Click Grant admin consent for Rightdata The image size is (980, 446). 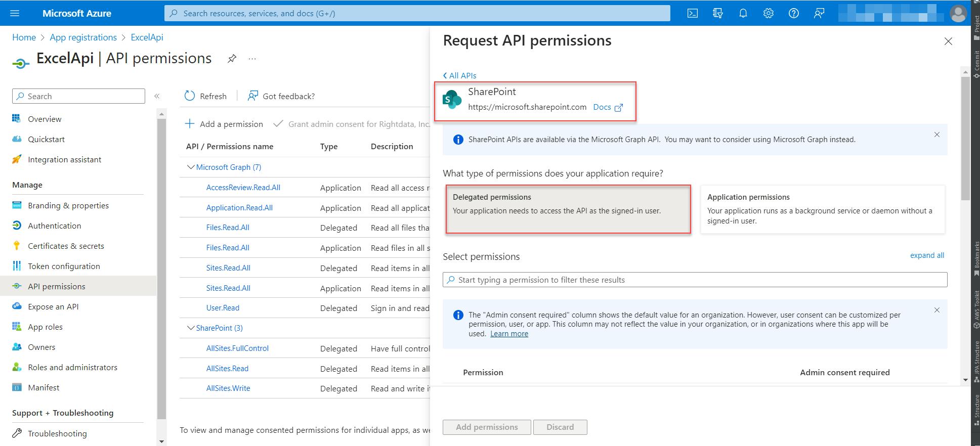(352, 124)
